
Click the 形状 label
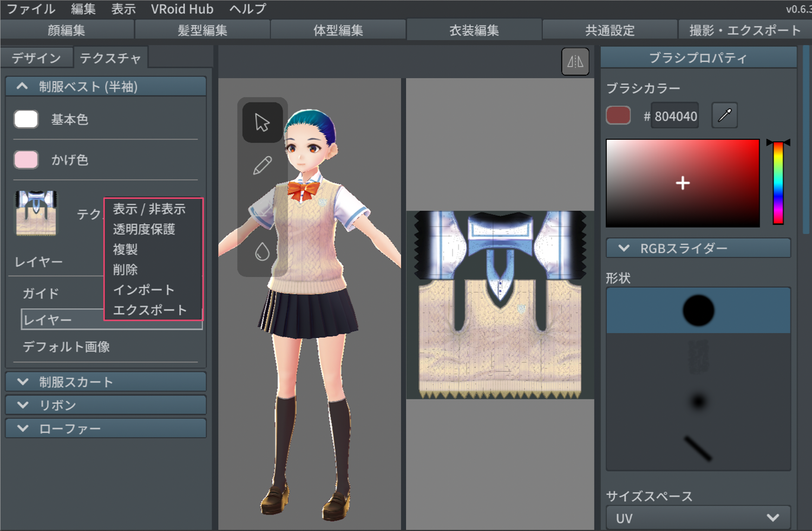click(618, 278)
